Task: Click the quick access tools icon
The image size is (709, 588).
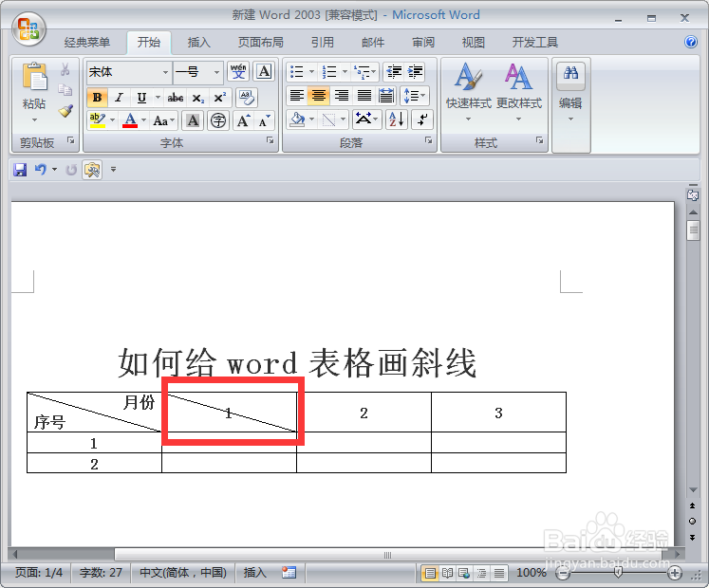Action: point(92,170)
